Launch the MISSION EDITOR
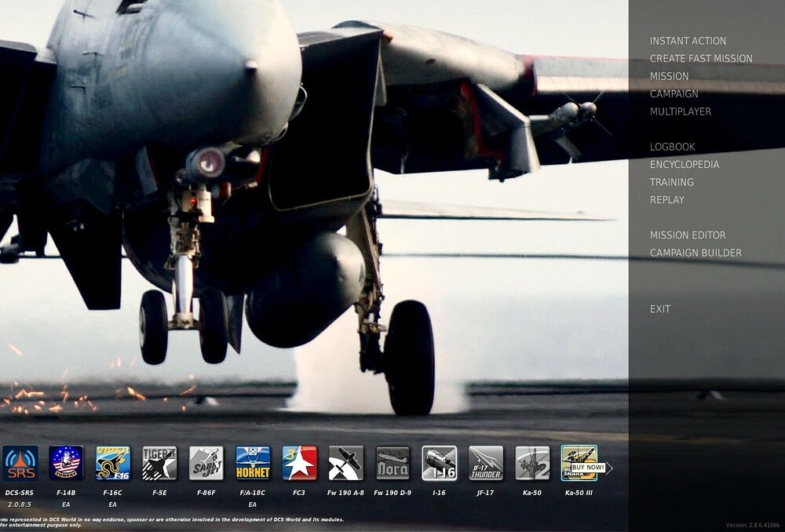 (x=688, y=235)
